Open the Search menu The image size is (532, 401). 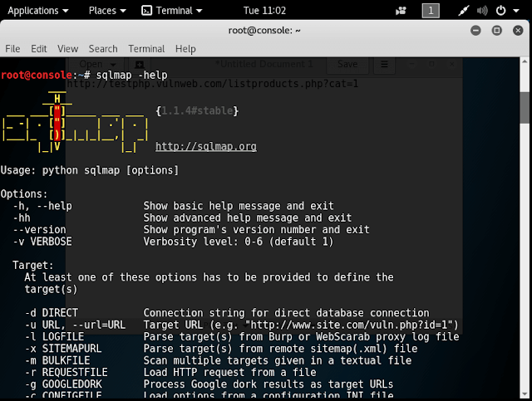pos(103,49)
